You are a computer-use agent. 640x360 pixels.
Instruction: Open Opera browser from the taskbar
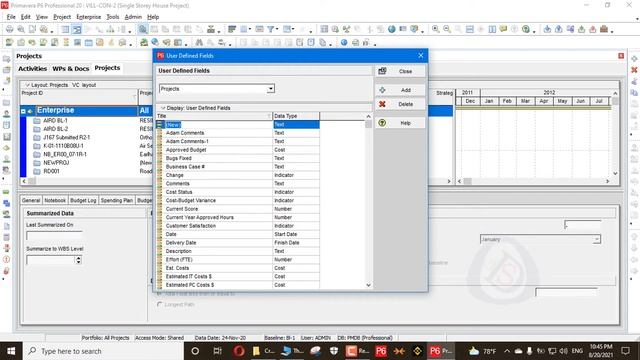point(239,351)
